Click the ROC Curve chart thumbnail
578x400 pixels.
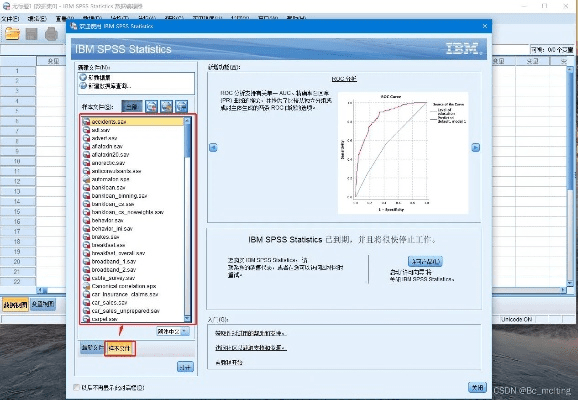(x=403, y=153)
